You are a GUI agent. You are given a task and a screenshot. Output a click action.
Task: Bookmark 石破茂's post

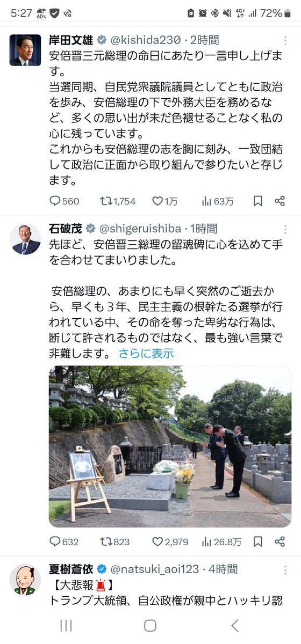point(258,542)
